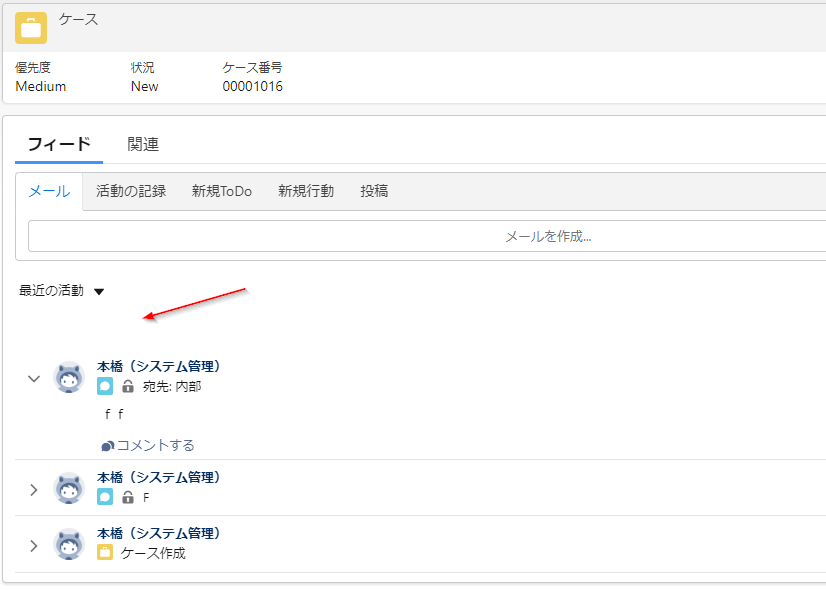The height and width of the screenshot is (600, 826).
Task: Click the lock icon on the F post
Action: tap(128, 497)
